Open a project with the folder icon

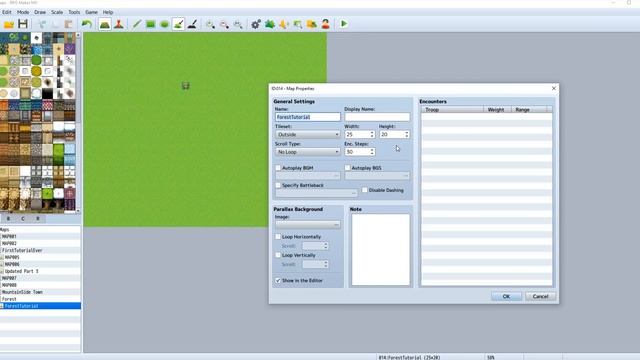pyautogui.click(x=9, y=24)
